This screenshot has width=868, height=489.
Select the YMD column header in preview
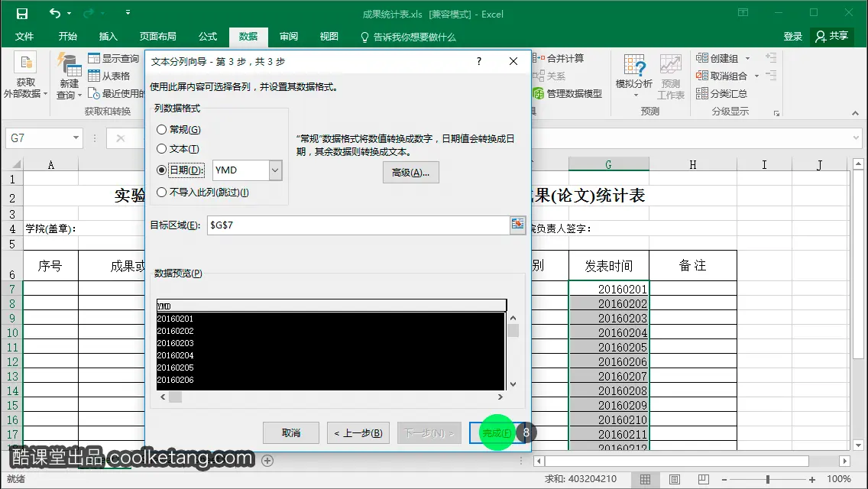[x=331, y=306]
